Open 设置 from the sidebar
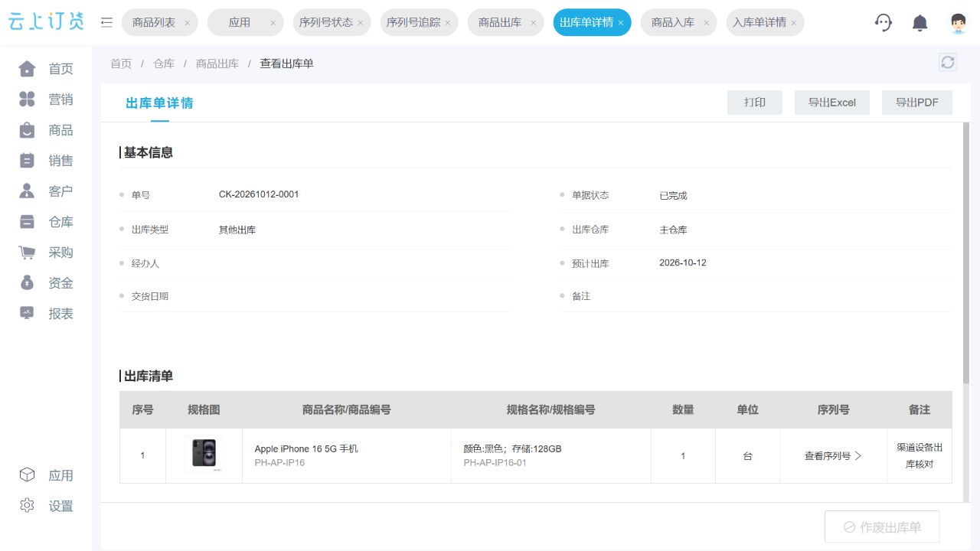Viewport: 980px width, 551px height. 46,506
